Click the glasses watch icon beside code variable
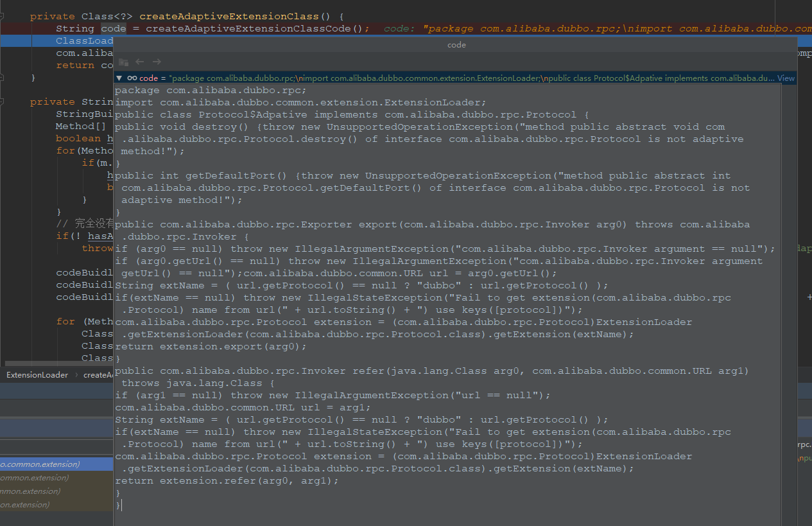The width and height of the screenshot is (812, 526). click(131, 78)
